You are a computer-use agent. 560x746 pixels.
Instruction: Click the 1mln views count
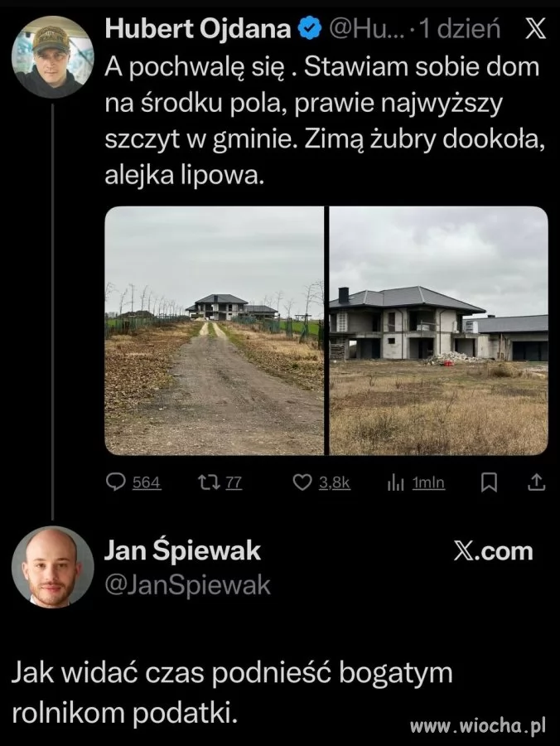coord(428,482)
